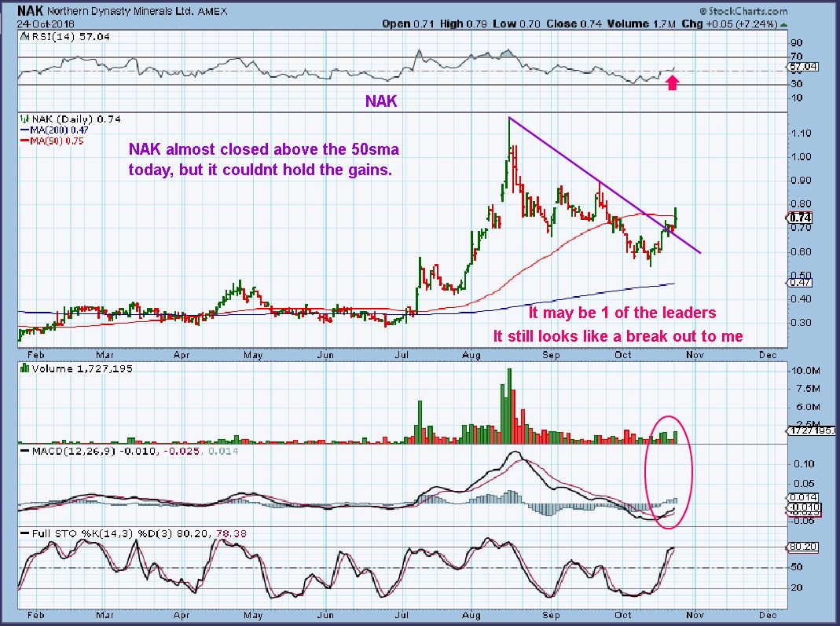The height and width of the screenshot is (626, 840).
Task: Click the Open 0.71 value in the header
Action: [x=408, y=24]
